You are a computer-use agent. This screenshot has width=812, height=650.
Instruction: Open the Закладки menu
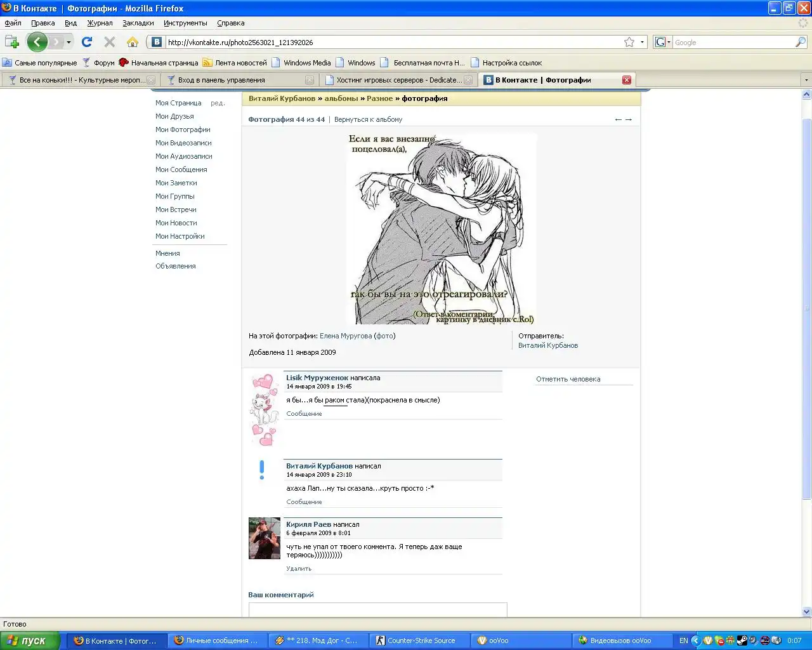point(138,23)
